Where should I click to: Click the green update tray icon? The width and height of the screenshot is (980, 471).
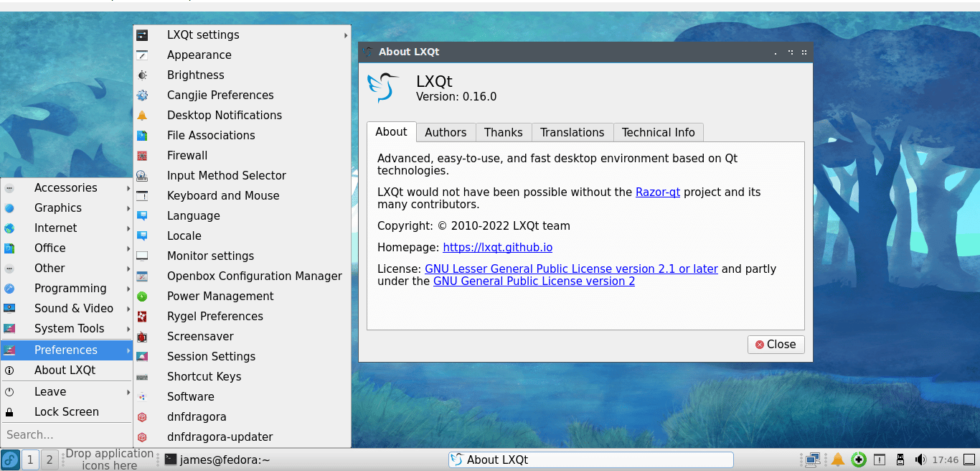[x=859, y=460]
